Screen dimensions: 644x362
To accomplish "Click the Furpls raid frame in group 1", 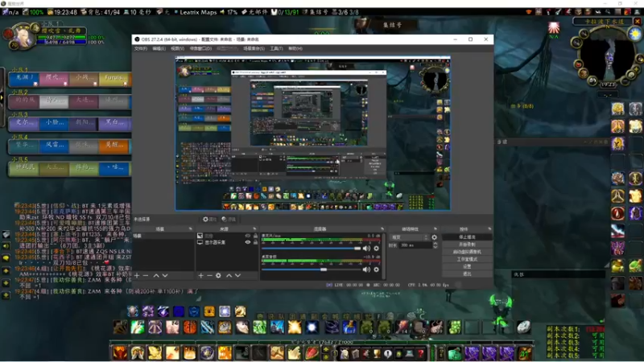I will 114,78.
